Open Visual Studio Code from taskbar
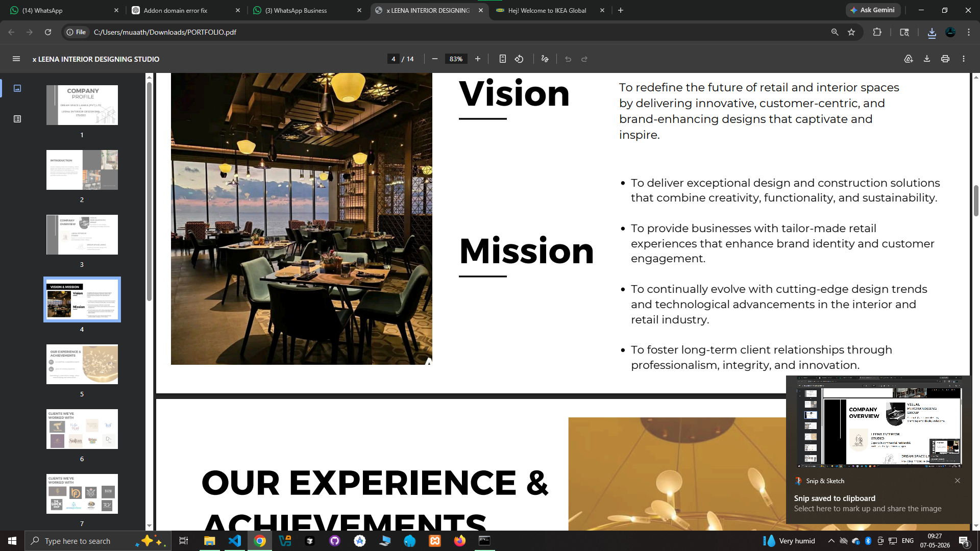The height and width of the screenshot is (551, 980). pos(235,541)
